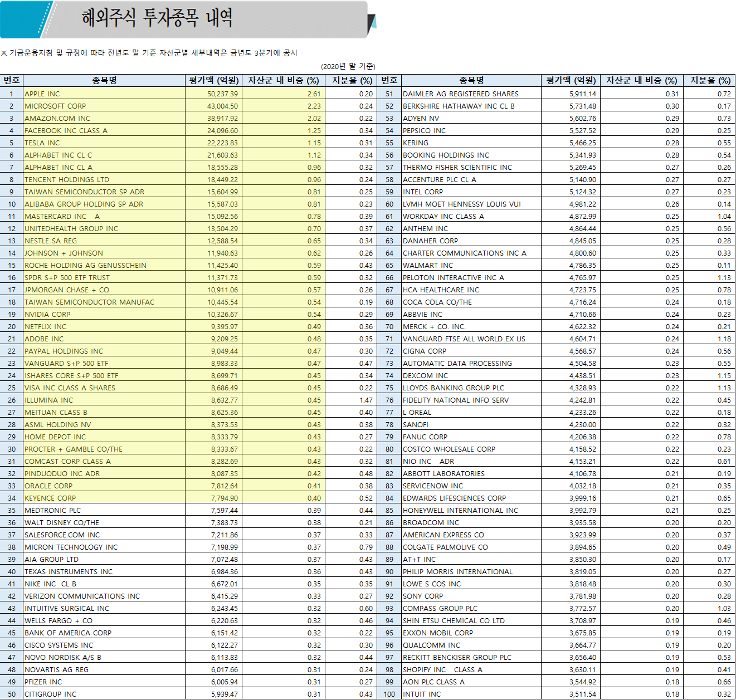Screen dimensions: 736x700
Task: Select NETFLIX INC row name
Action: [104, 326]
